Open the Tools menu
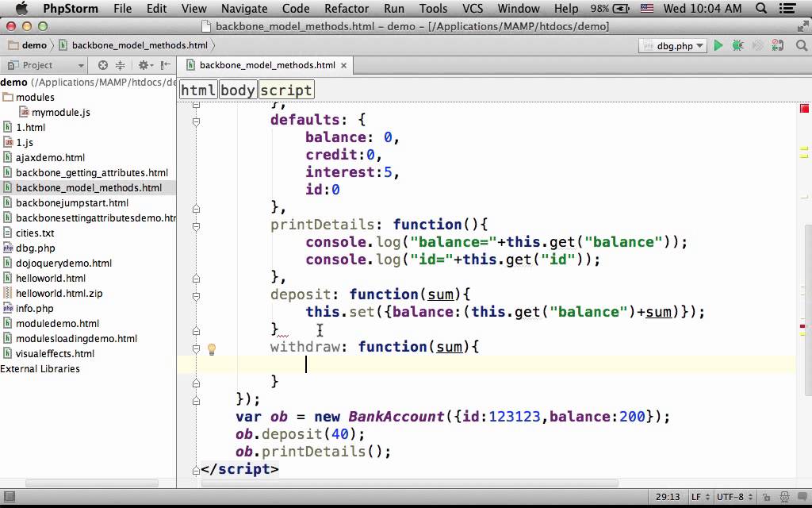812x508 pixels. (433, 8)
